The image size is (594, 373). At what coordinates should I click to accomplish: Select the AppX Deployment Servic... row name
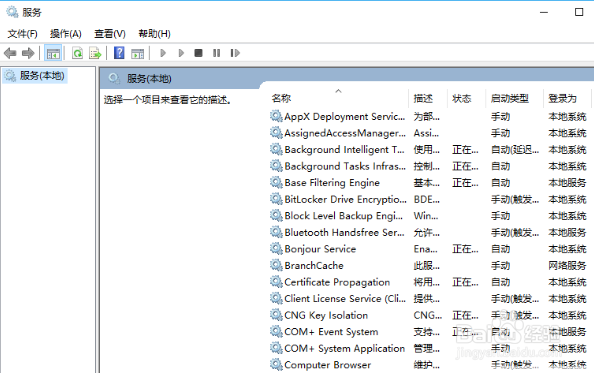point(345,117)
